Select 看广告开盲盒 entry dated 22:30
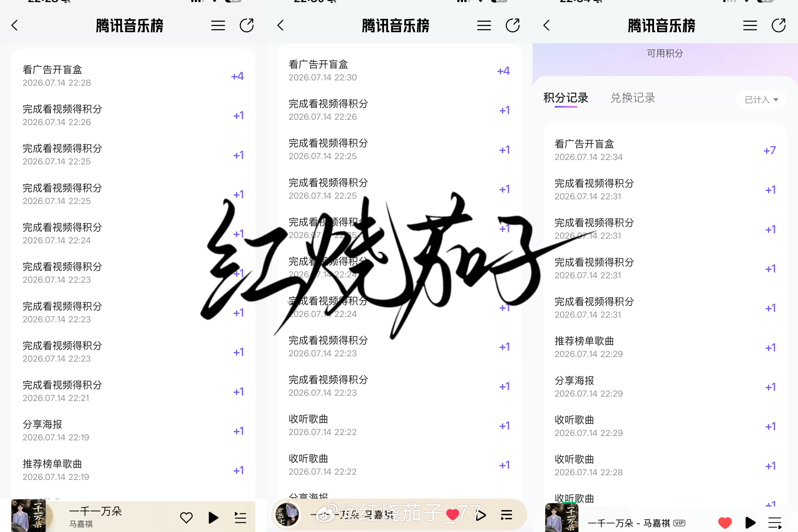798x532 pixels. pyautogui.click(x=399, y=71)
